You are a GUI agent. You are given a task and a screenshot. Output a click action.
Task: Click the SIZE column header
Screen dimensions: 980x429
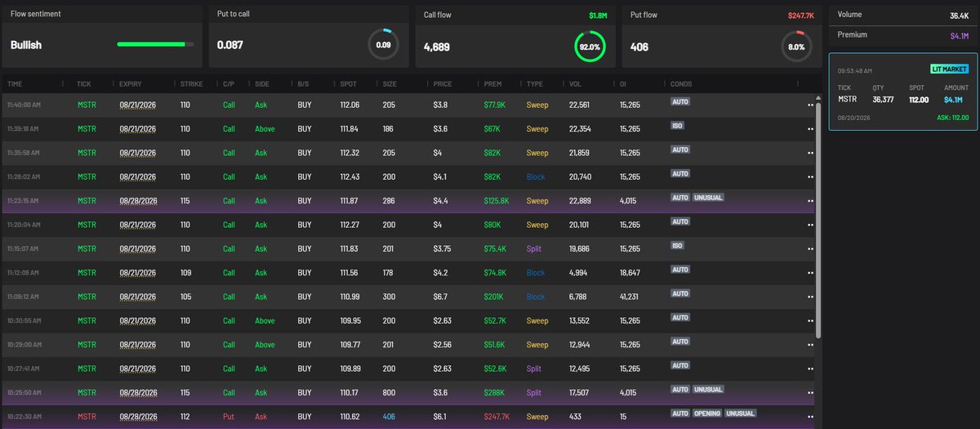390,84
